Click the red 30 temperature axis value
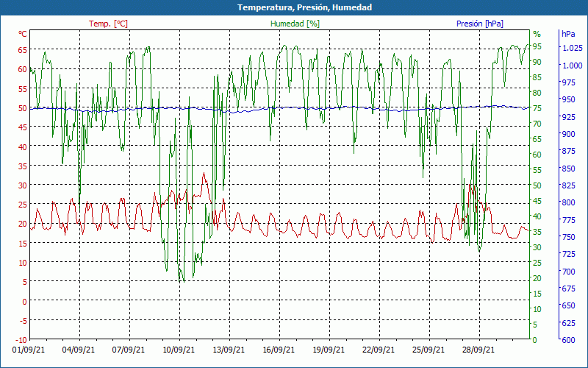588x368 pixels. tap(23, 185)
